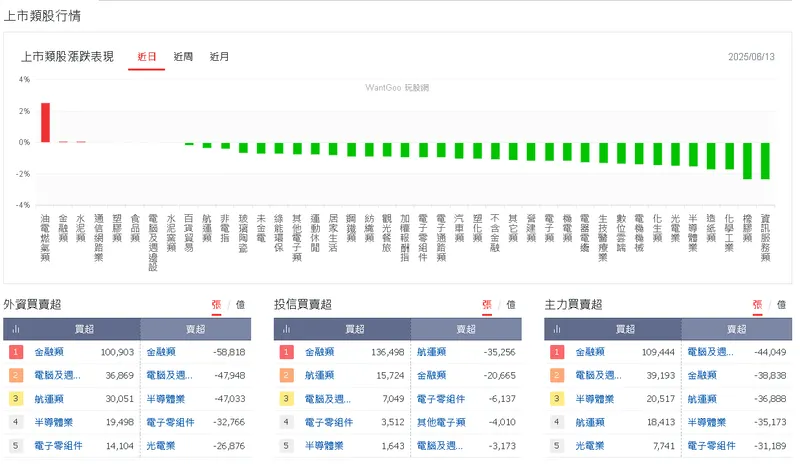Image resolution: width=800 pixels, height=464 pixels.
Task: Open 半導體業 link with -47,033 in 外資 賣超
Action: [x=166, y=399]
